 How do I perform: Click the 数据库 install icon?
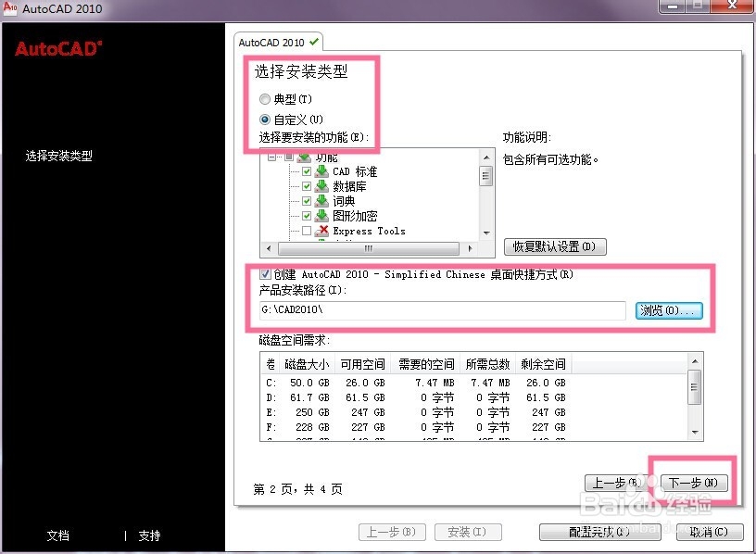(321, 186)
